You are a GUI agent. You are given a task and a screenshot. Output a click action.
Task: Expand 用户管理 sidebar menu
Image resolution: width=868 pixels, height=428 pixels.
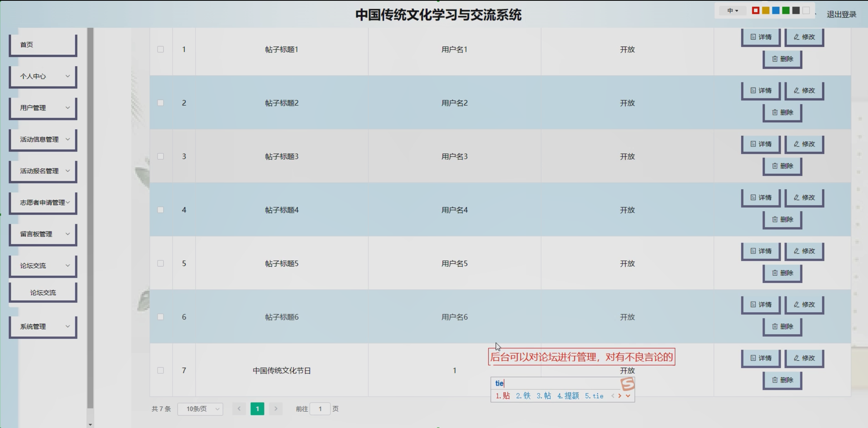click(43, 108)
